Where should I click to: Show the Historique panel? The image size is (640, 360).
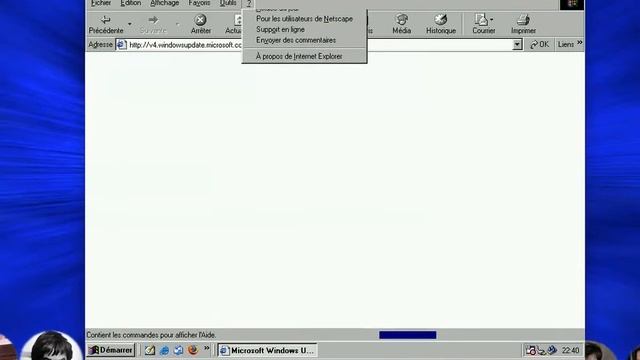pyautogui.click(x=440, y=24)
